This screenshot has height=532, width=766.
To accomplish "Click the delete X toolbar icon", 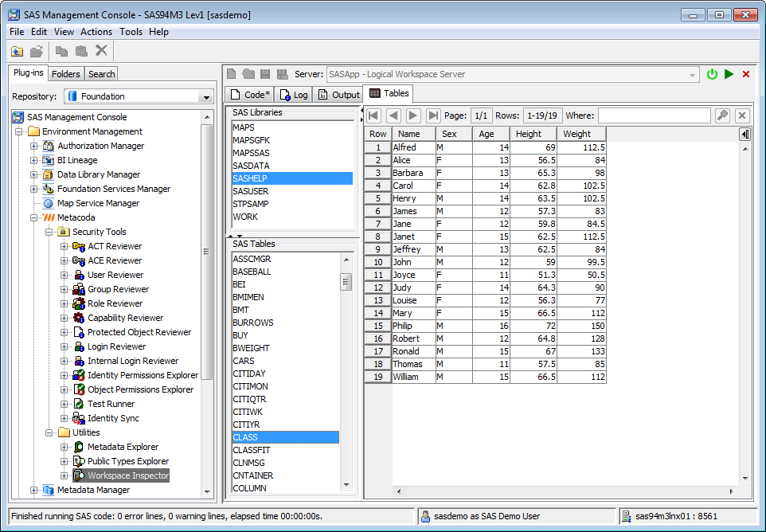I will point(101,50).
